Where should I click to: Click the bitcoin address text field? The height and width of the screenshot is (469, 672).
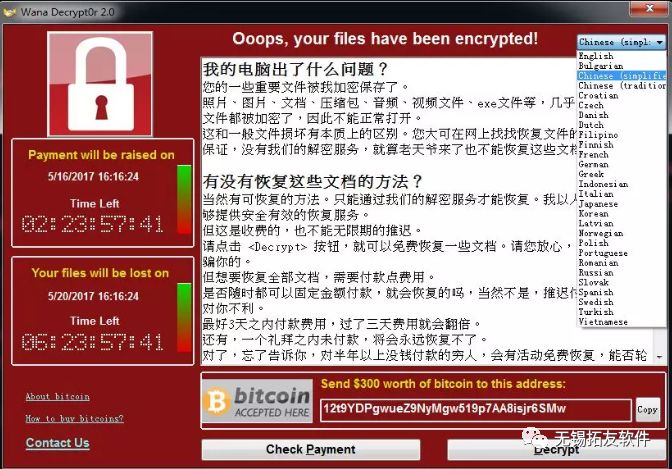point(476,410)
